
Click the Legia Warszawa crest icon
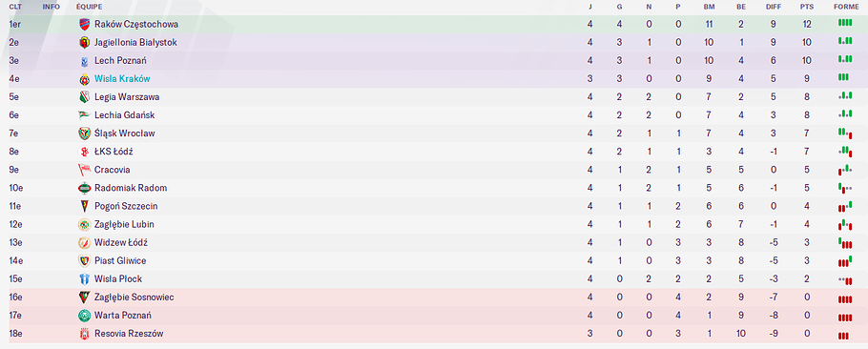[84, 97]
